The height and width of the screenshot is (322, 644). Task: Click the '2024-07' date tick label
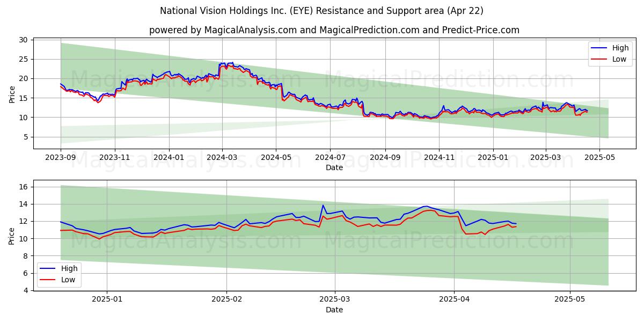(330, 158)
